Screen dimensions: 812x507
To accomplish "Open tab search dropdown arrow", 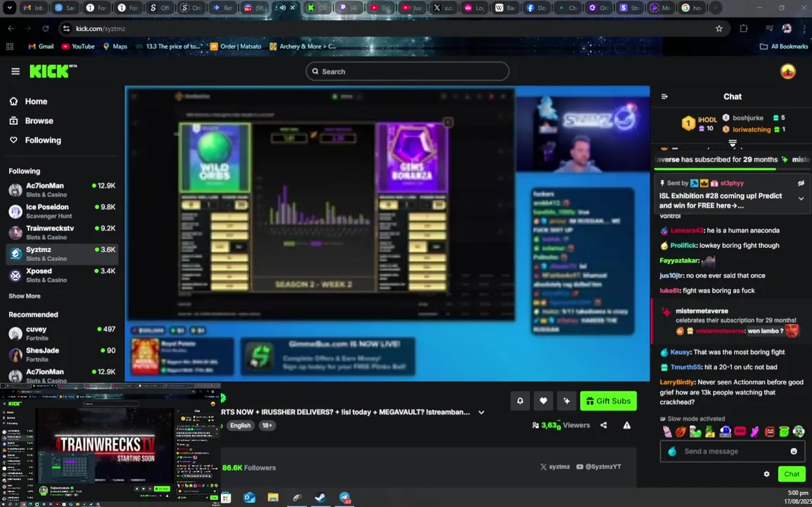I will 10,8.
